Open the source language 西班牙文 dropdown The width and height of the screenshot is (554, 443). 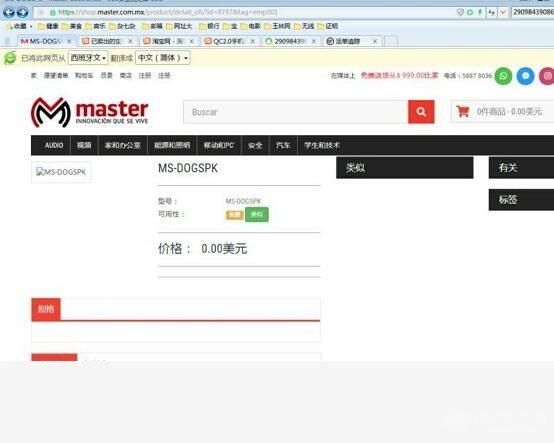[88, 58]
